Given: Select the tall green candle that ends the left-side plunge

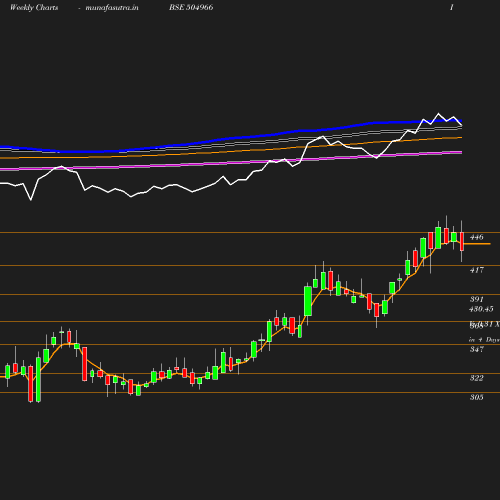Looking at the screenshot, I should (38, 379).
